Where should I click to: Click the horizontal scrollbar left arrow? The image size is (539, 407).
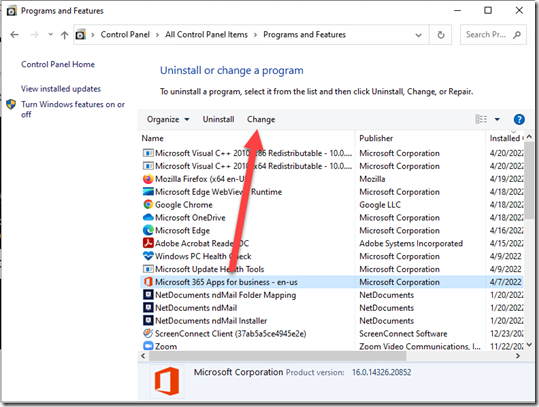coord(143,356)
